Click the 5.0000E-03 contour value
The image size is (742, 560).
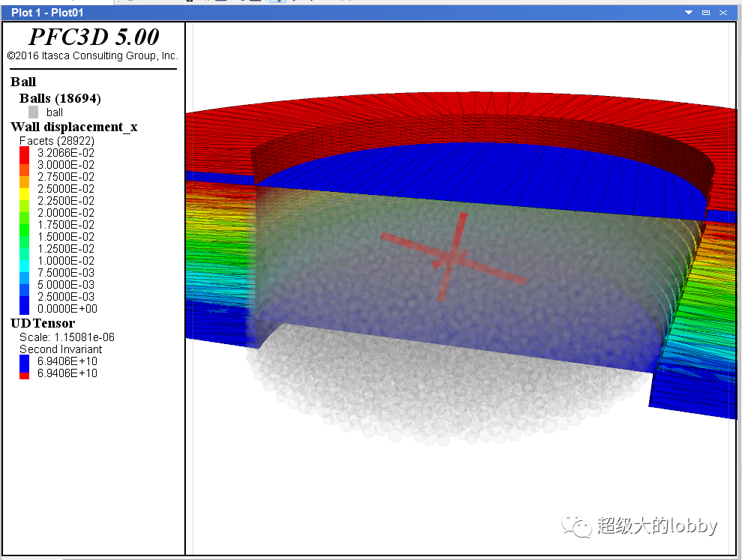coord(66,284)
